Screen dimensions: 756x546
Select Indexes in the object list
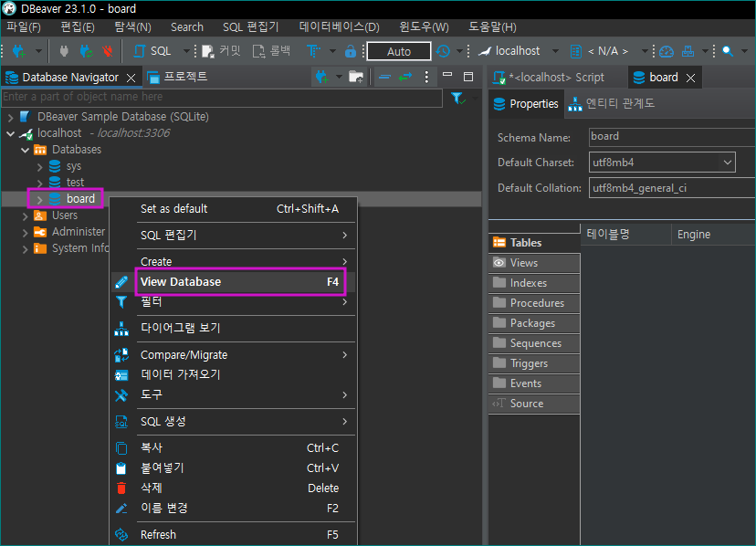pos(534,283)
